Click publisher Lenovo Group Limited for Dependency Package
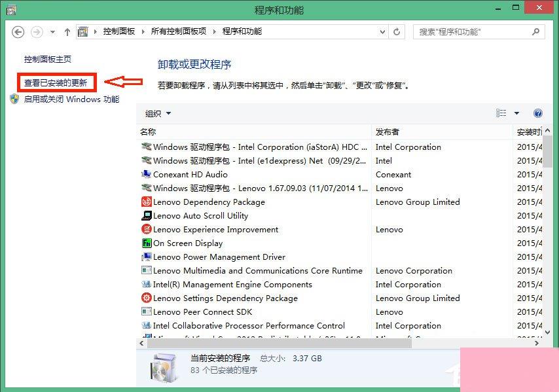Screen dimensions: 559x392 [x=418, y=202]
